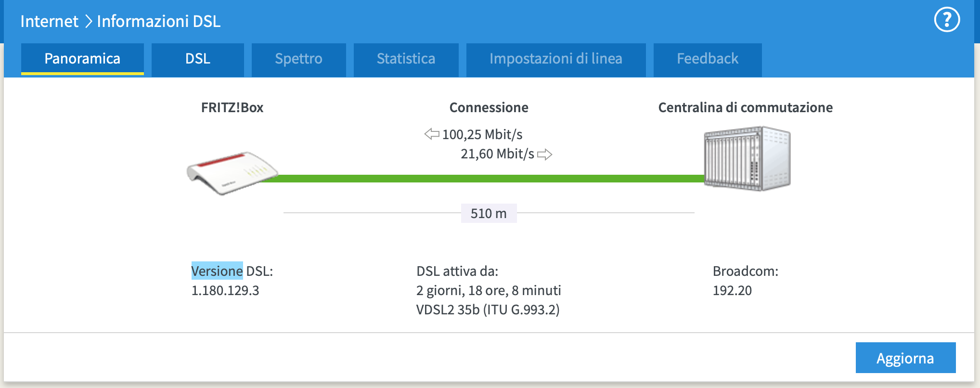The height and width of the screenshot is (388, 980).
Task: Click the switching exchange server icon
Action: coord(747,159)
